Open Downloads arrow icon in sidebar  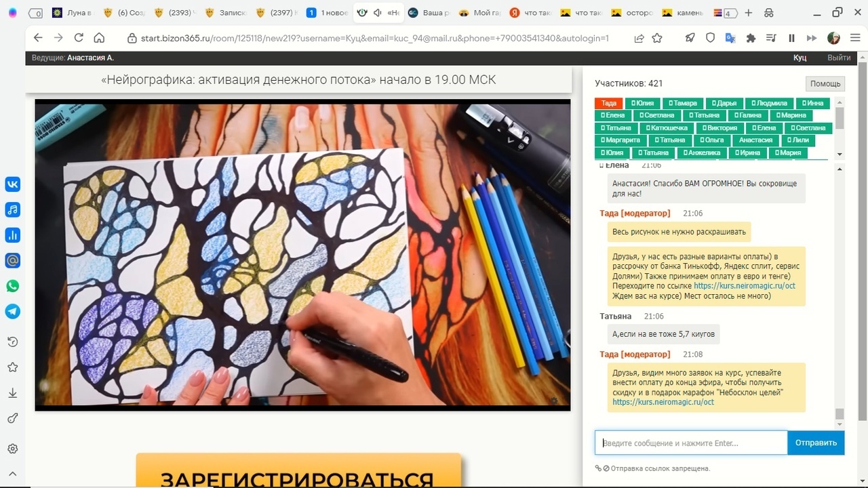pyautogui.click(x=12, y=392)
